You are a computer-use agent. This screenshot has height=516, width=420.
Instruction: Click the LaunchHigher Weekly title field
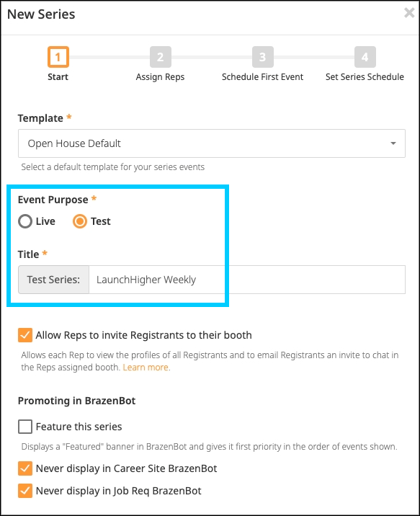[247, 280]
